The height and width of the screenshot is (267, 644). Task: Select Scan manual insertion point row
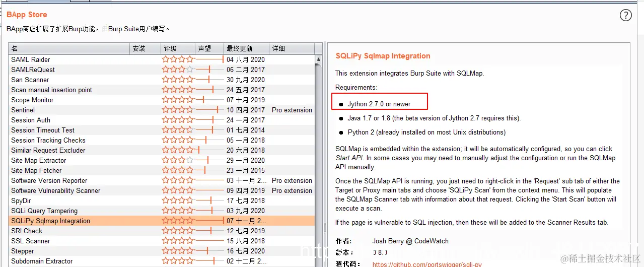point(162,90)
